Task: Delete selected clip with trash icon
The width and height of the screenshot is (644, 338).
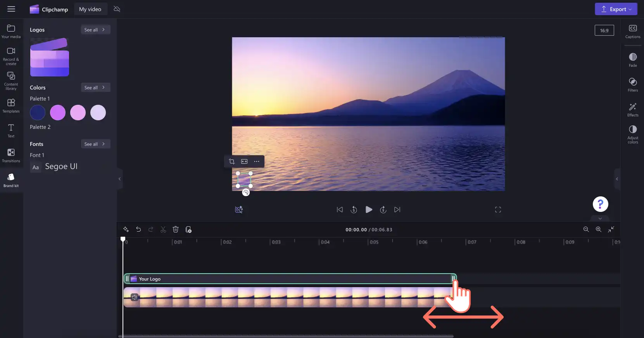Action: point(176,229)
